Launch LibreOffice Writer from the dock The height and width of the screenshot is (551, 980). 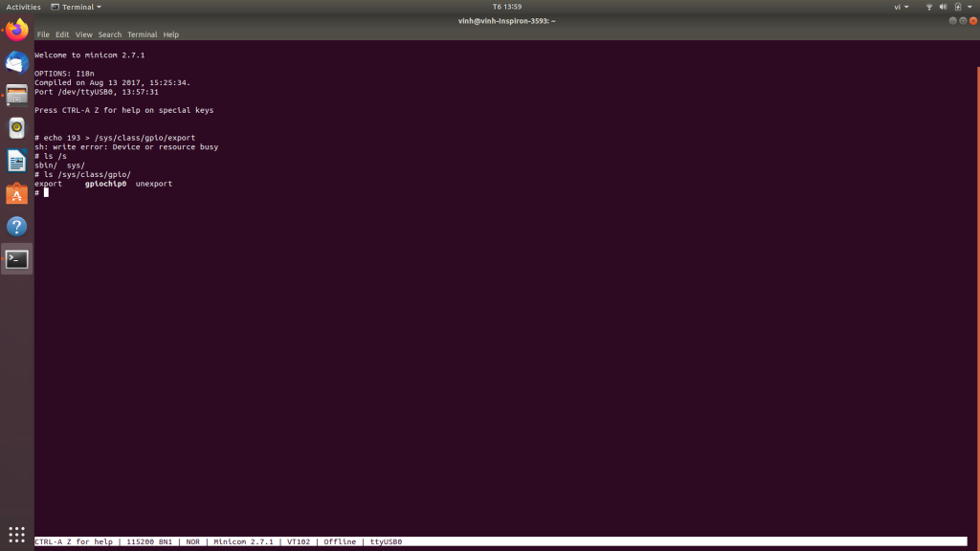(x=17, y=161)
